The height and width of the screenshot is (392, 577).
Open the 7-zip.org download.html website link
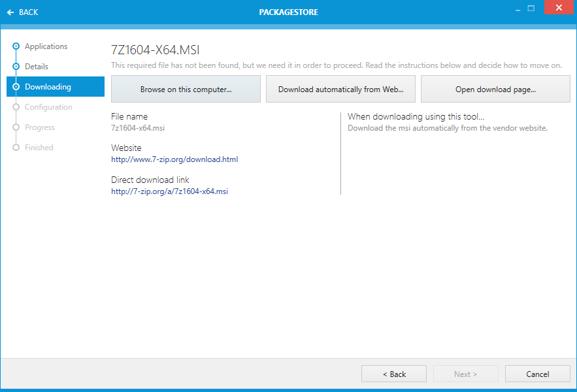click(x=174, y=159)
